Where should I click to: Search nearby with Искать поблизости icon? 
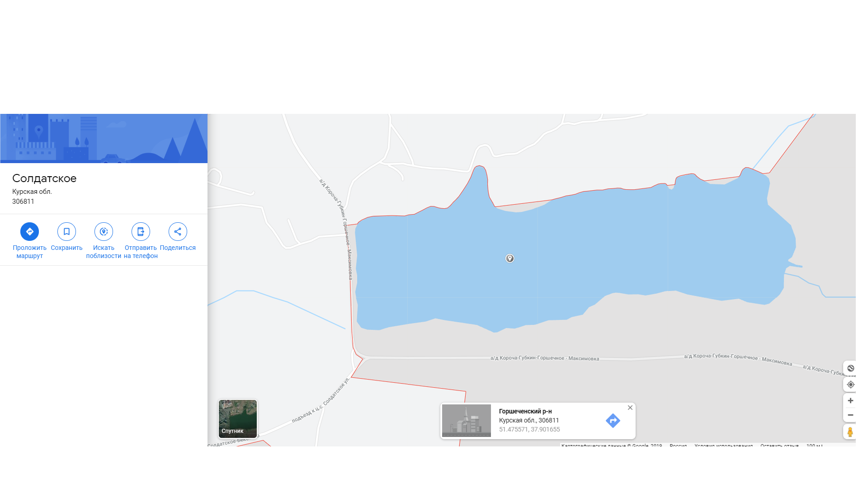click(104, 232)
